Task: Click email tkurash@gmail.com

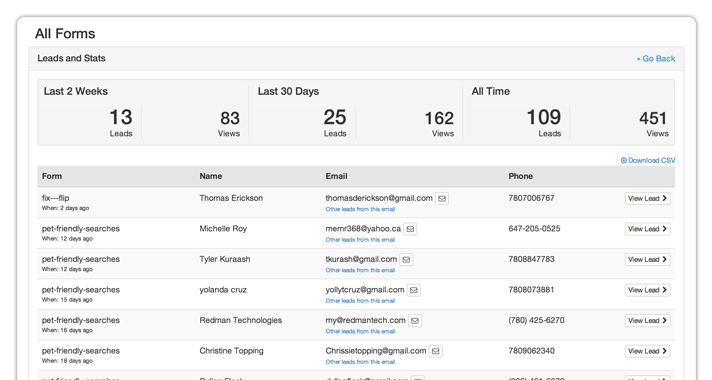Action: 361,259
